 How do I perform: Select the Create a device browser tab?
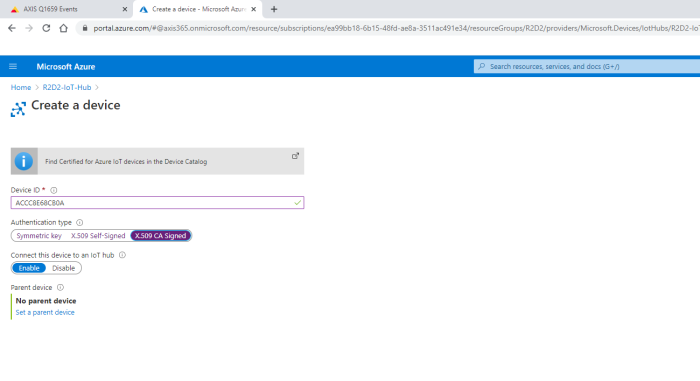pyautogui.click(x=198, y=9)
